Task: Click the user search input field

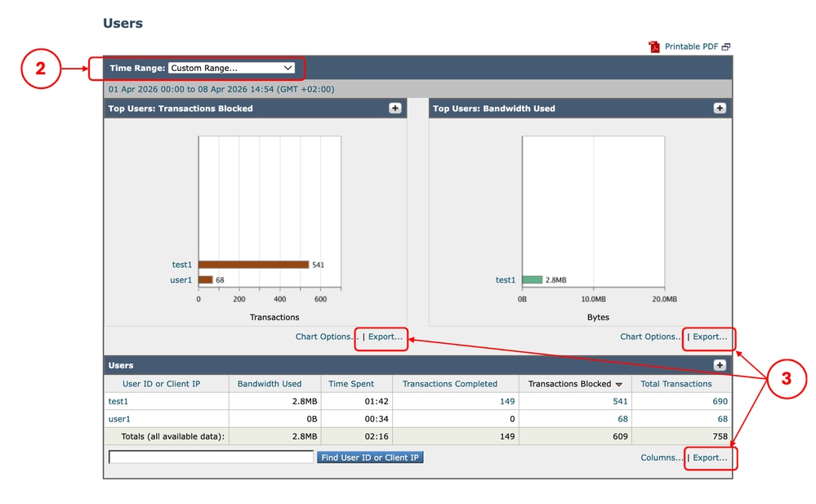Action: pyautogui.click(x=208, y=457)
